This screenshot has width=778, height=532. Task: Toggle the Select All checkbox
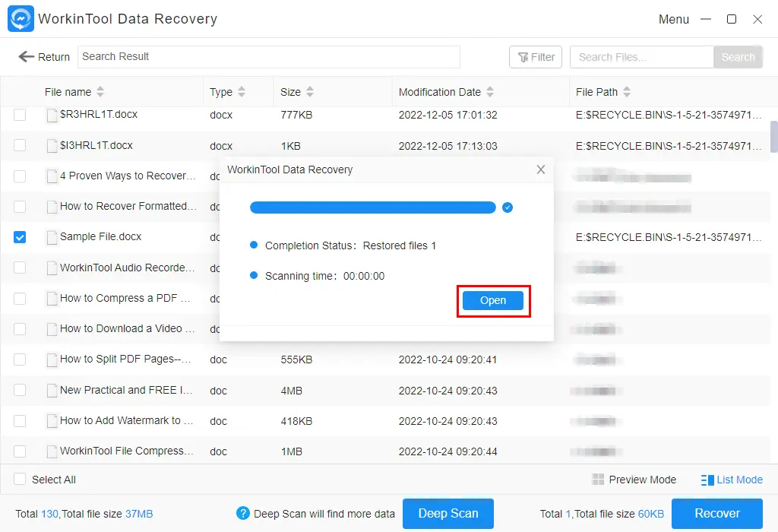pyautogui.click(x=20, y=479)
